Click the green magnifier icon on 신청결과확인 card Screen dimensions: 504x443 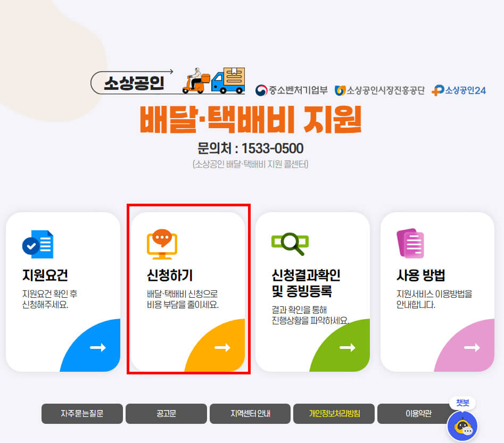pyautogui.click(x=290, y=244)
